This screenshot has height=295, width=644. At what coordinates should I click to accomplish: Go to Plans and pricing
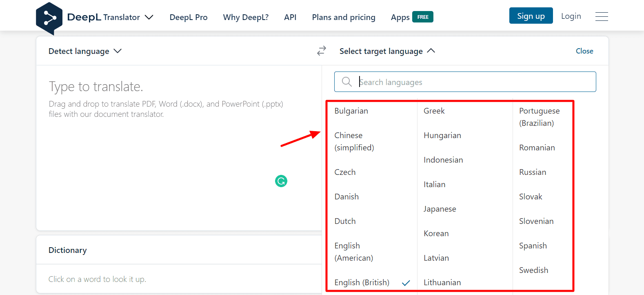(x=344, y=17)
